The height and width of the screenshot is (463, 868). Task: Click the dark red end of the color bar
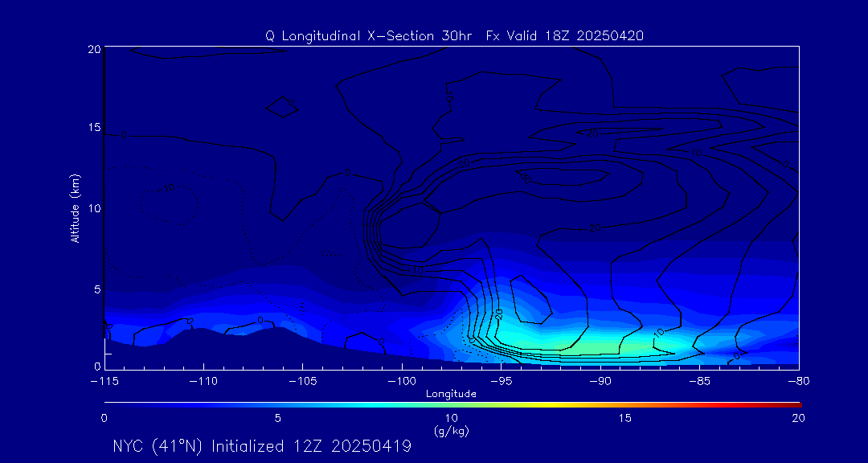tap(794, 405)
